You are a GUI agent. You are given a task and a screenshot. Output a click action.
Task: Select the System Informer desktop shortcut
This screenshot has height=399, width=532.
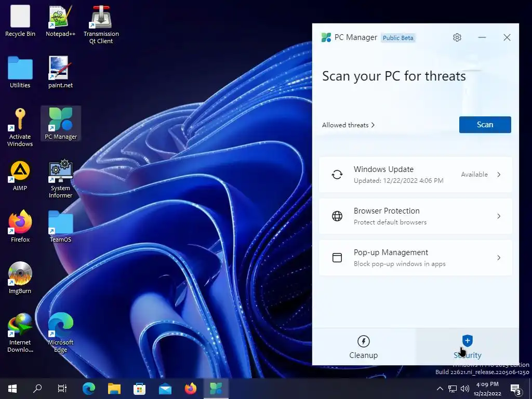point(60,179)
